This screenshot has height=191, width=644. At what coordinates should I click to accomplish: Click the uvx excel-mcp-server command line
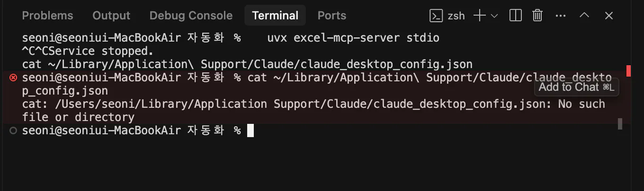[353, 38]
